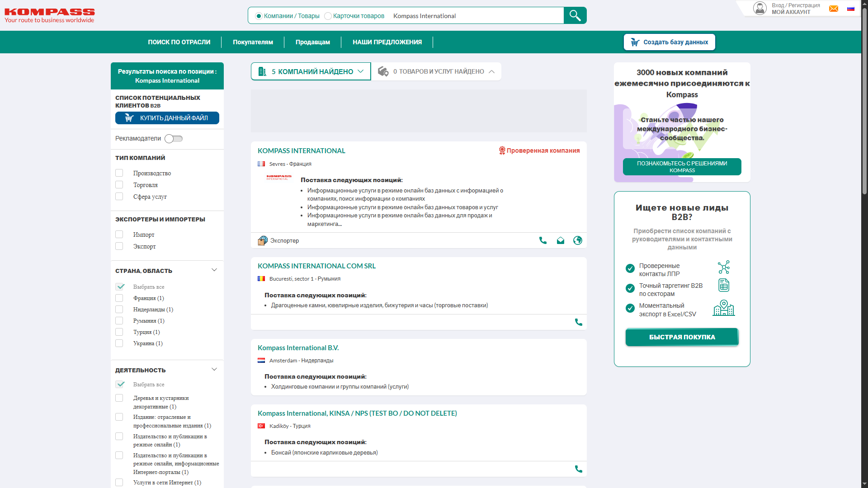Check the Импорт checkbox
This screenshot has width=868, height=488.
click(x=119, y=235)
